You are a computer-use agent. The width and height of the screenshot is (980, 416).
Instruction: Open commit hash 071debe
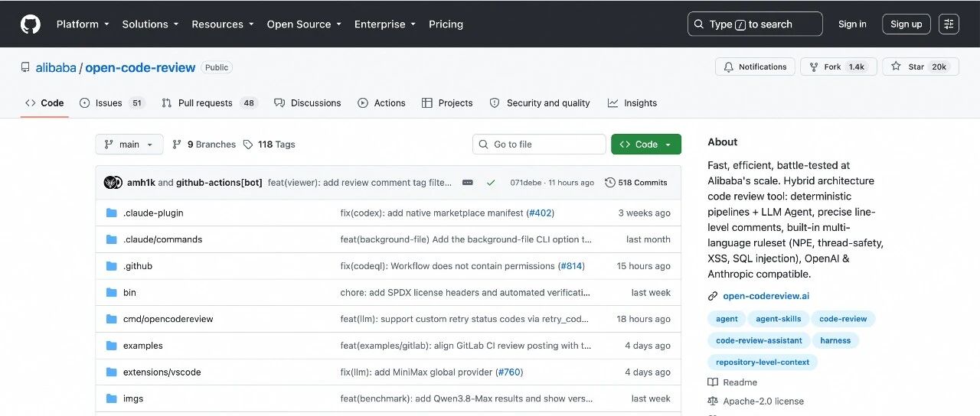pyautogui.click(x=525, y=183)
